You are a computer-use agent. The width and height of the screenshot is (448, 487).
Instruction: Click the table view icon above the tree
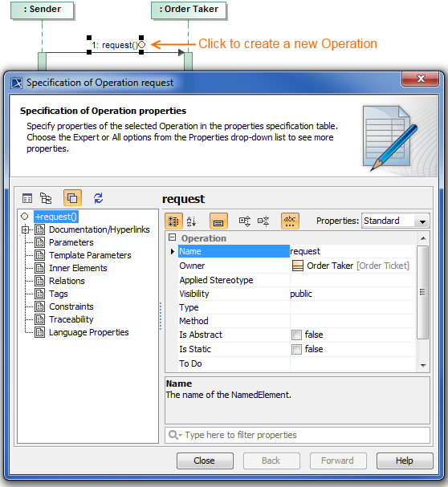pos(27,198)
